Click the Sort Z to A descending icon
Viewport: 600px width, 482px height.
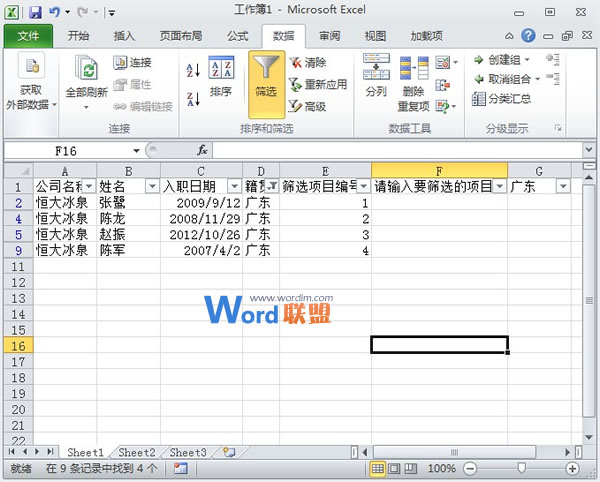point(194,98)
